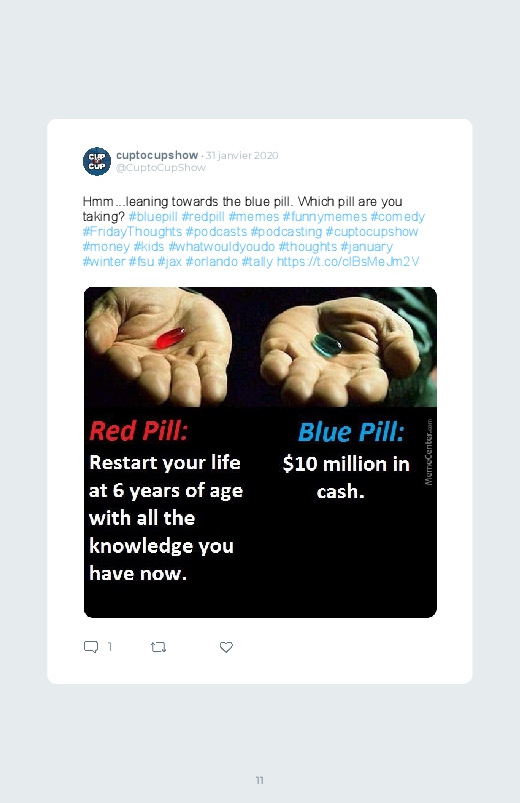Open the #redpill hashtag
This screenshot has width=520, height=803.
click(203, 217)
